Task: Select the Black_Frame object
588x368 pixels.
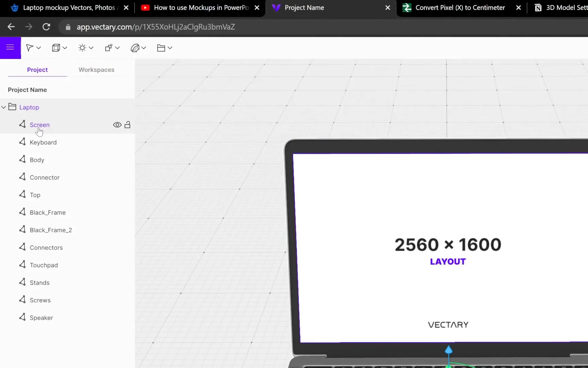Action: (x=48, y=213)
